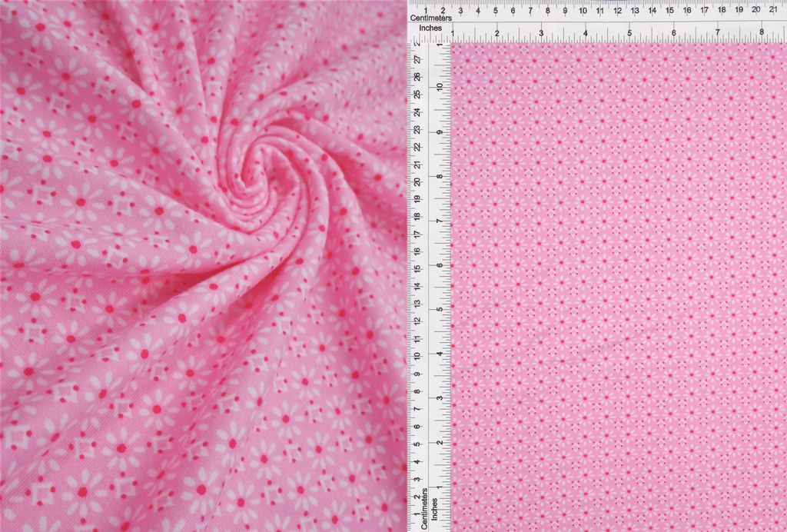Click the 10 cm mark on the left ruler

417,357
